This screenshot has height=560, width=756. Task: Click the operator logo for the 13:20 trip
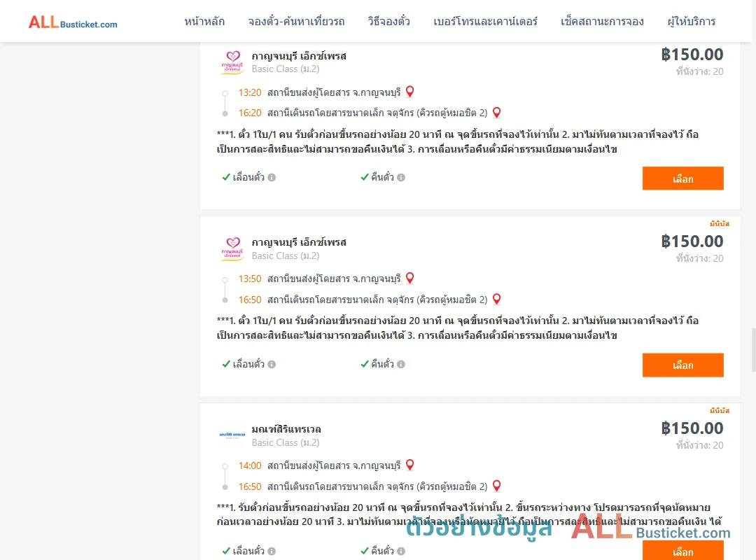(232, 62)
